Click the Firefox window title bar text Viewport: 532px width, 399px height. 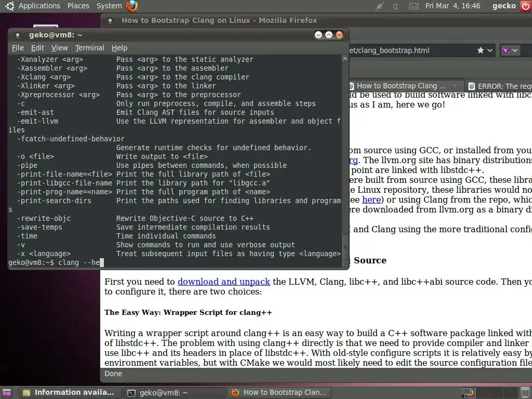coord(219,20)
